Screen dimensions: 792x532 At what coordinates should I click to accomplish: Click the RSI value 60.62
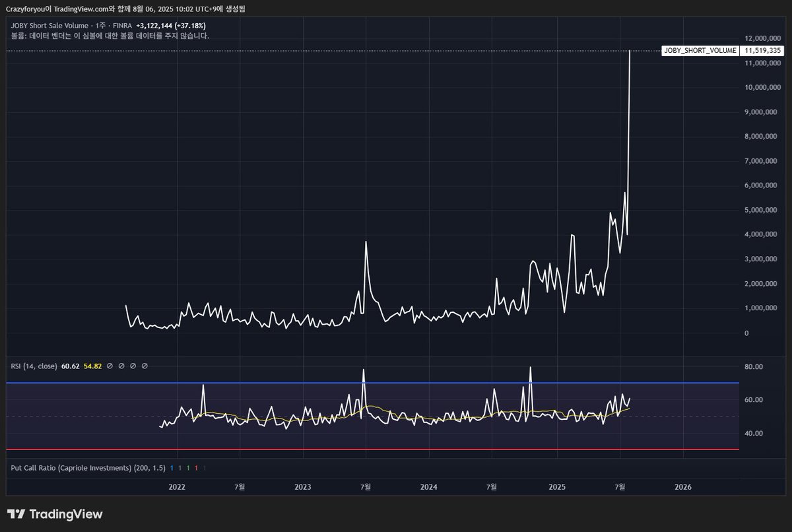click(70, 366)
